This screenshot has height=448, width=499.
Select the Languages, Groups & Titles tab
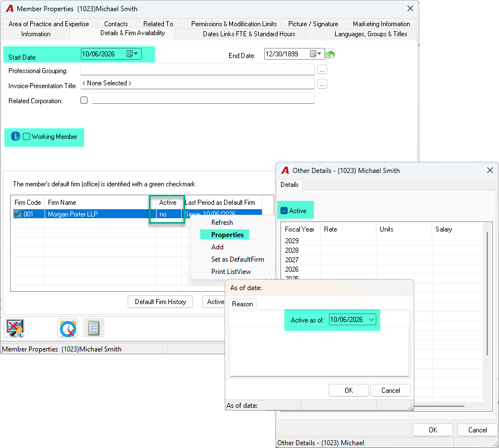[x=371, y=34]
